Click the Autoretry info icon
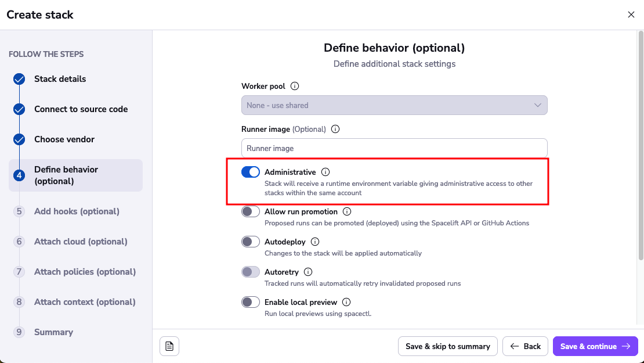This screenshot has width=644, height=363. [x=308, y=272]
